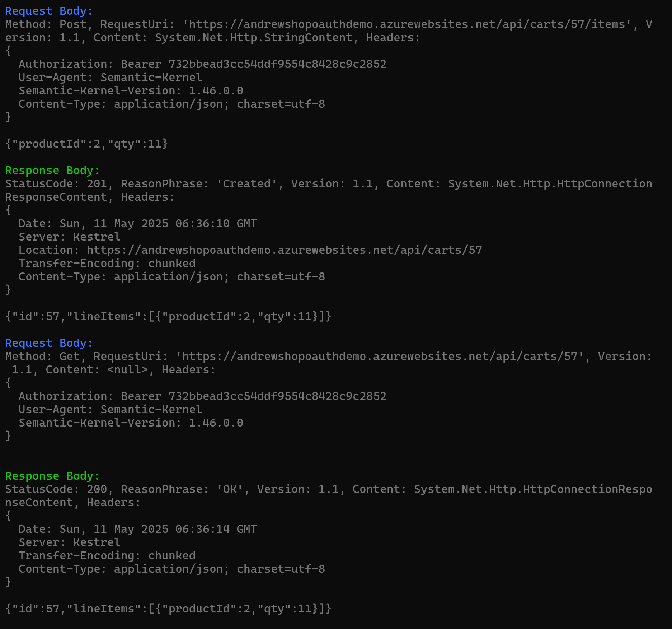
Task: Click the Bearer token in the GET headers
Action: point(277,396)
